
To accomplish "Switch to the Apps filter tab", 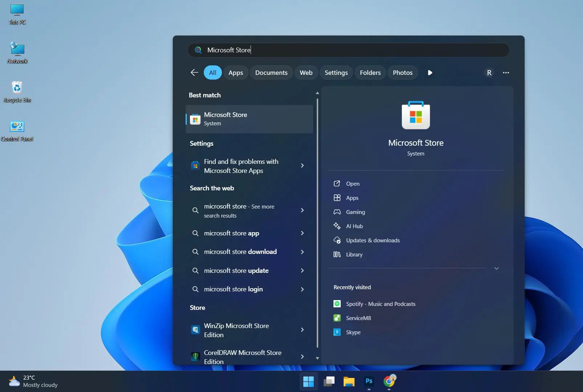I will pos(236,72).
